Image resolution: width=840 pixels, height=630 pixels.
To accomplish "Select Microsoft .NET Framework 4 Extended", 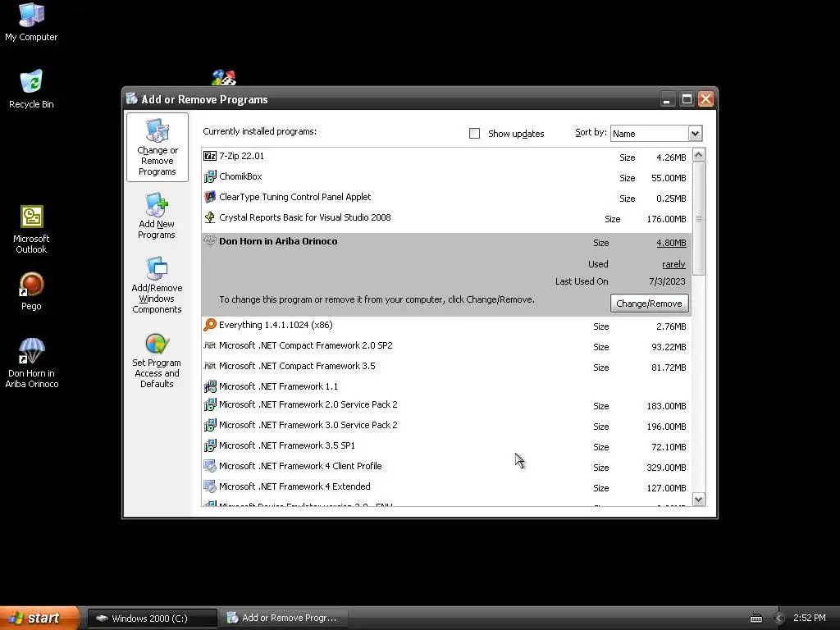I will coord(447,487).
